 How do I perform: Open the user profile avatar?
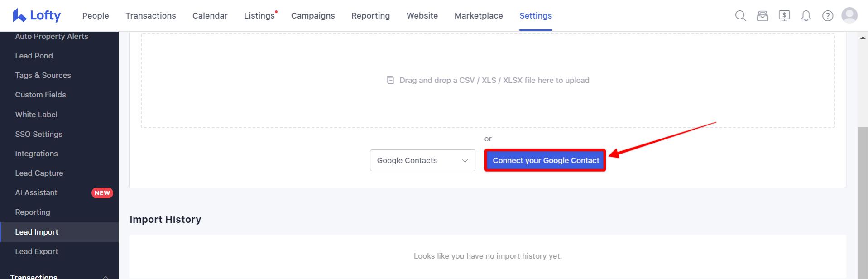849,15
